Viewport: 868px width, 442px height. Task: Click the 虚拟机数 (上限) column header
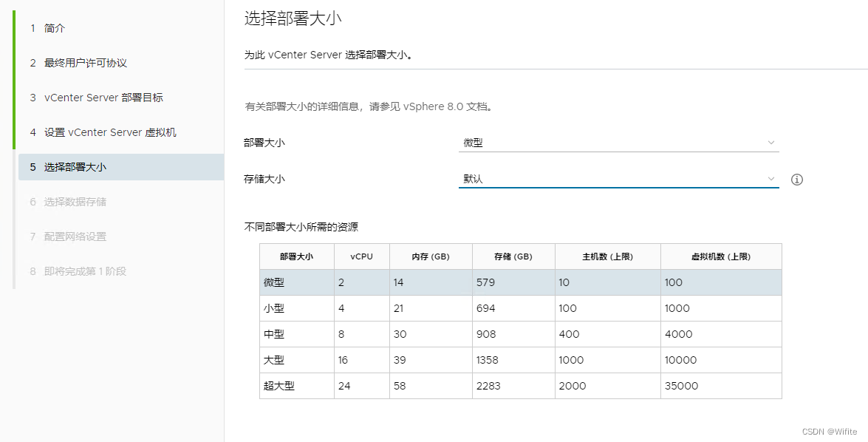(x=721, y=256)
